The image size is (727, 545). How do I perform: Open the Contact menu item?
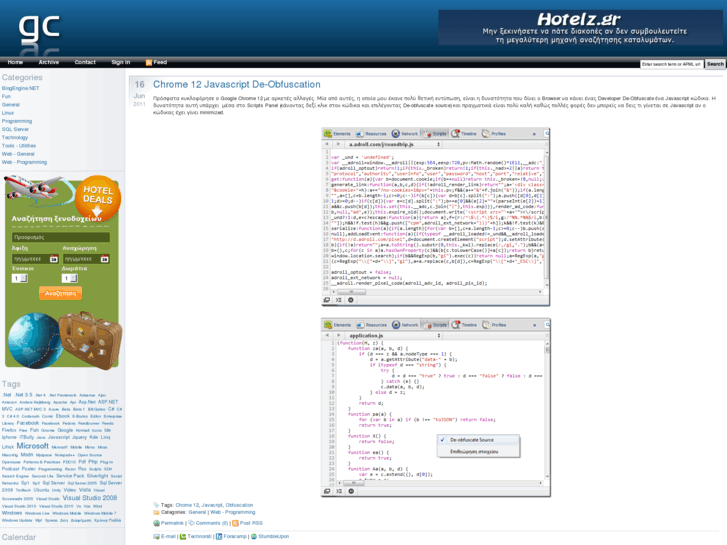(x=85, y=62)
